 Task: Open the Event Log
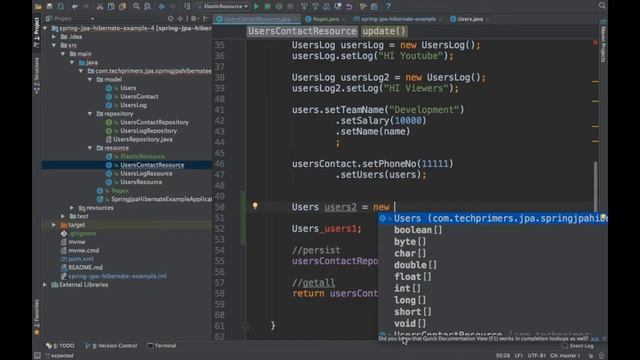pos(578,346)
